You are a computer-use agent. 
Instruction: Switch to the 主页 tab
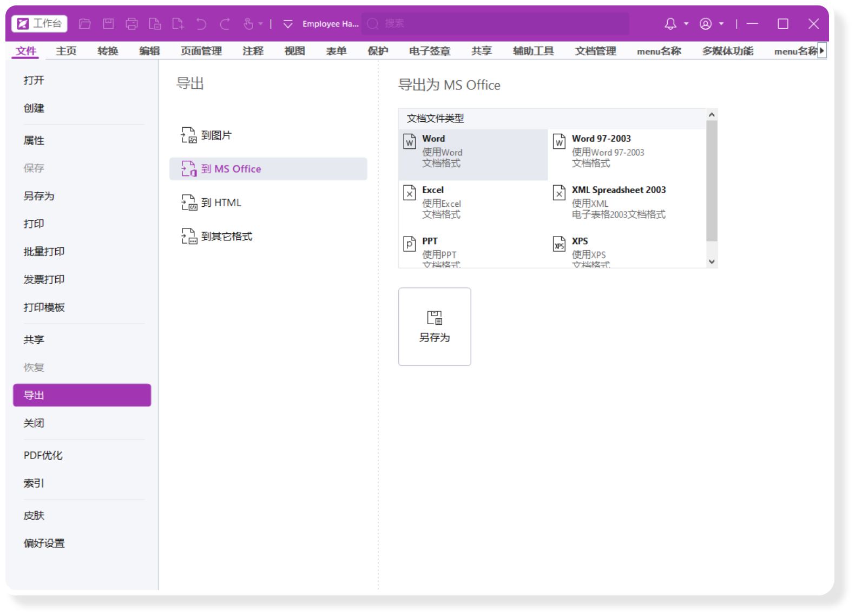tap(66, 51)
